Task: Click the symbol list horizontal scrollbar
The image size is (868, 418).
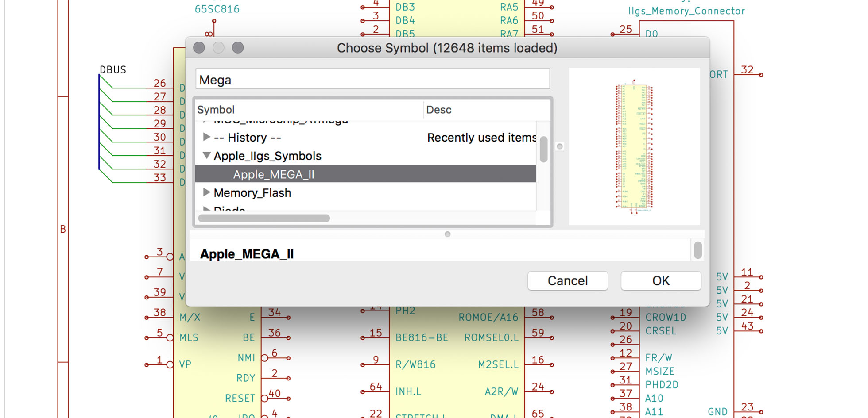Action: pos(264,218)
